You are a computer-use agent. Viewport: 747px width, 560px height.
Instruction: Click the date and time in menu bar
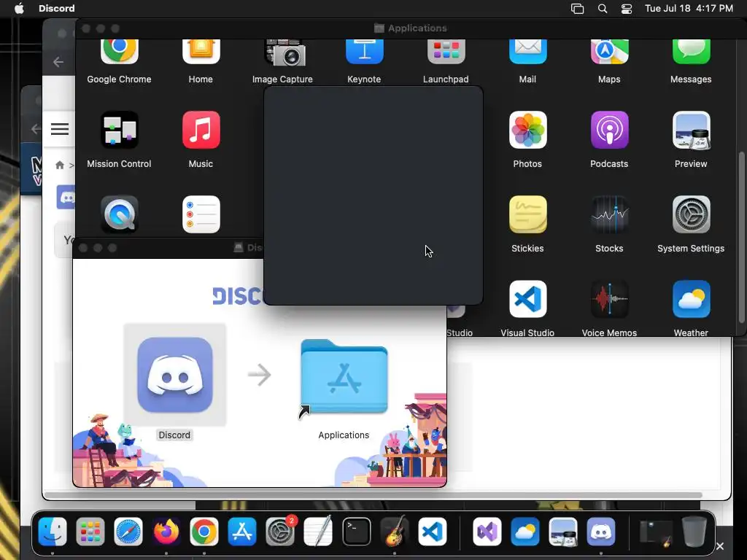689,8
